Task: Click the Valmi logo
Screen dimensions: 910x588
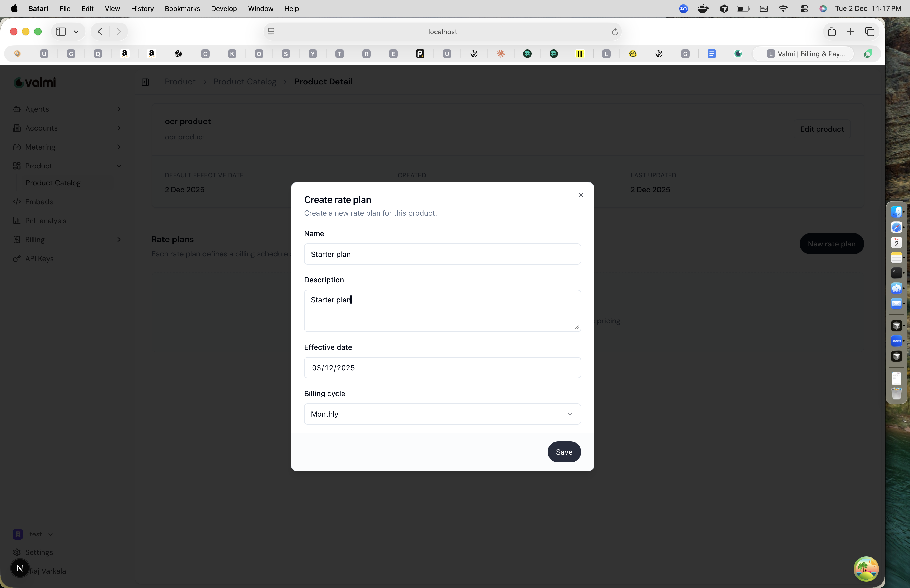Action: pyautogui.click(x=34, y=82)
